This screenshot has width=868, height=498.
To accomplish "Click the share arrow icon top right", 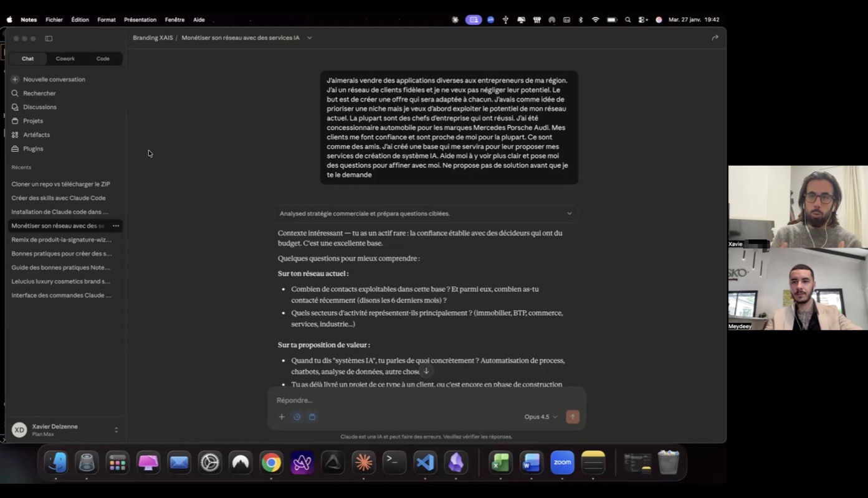I will [715, 38].
